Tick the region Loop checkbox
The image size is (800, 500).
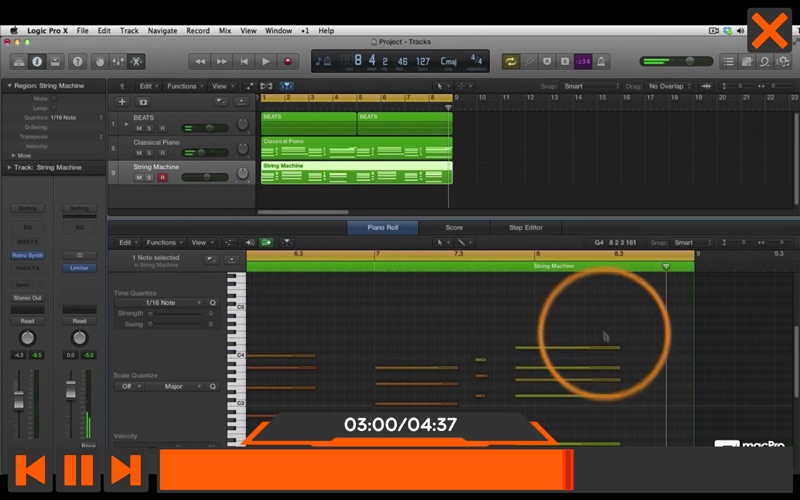pos(54,108)
